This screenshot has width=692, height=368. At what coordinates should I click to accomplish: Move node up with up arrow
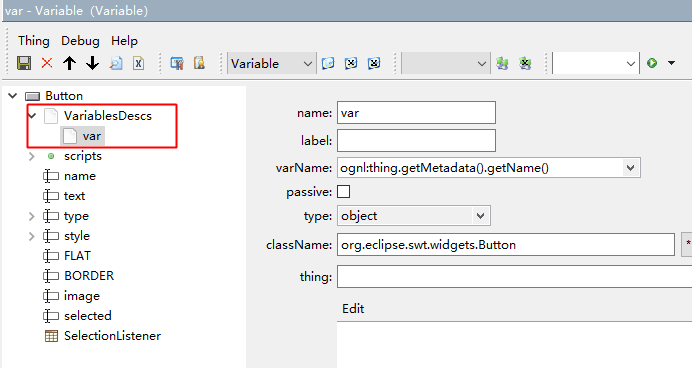tap(69, 63)
